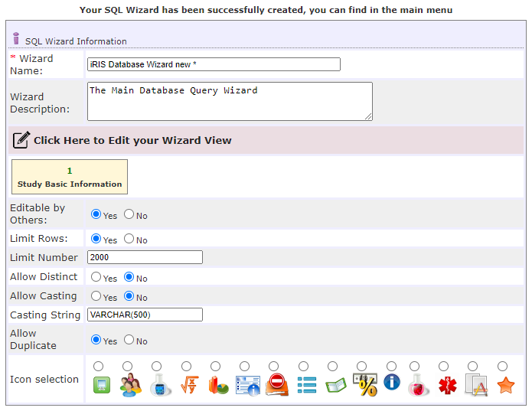Set Editable by Others to No
Image resolution: width=532 pixels, height=411 pixels.
click(x=129, y=214)
